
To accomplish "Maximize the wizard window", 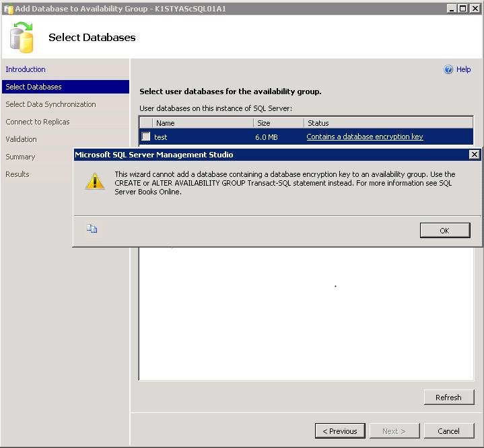I will [x=462, y=9].
